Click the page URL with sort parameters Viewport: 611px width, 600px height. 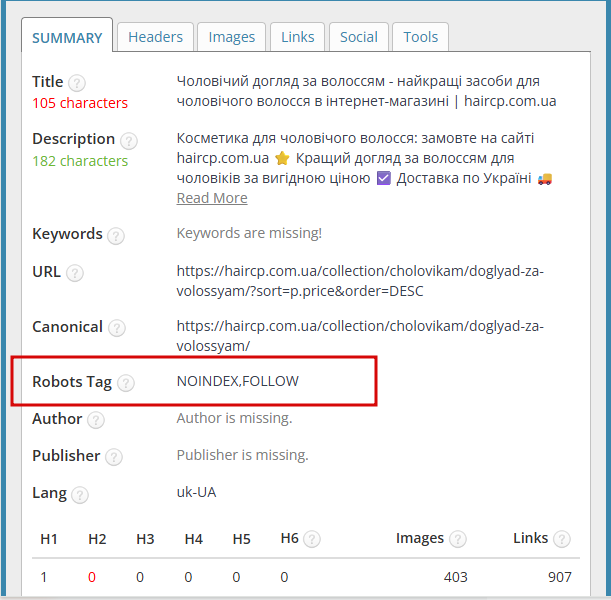pos(360,281)
